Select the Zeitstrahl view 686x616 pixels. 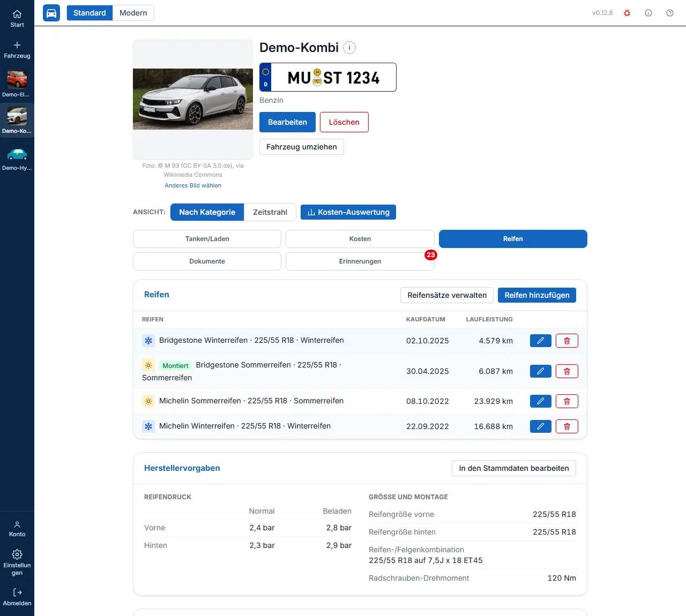(270, 212)
